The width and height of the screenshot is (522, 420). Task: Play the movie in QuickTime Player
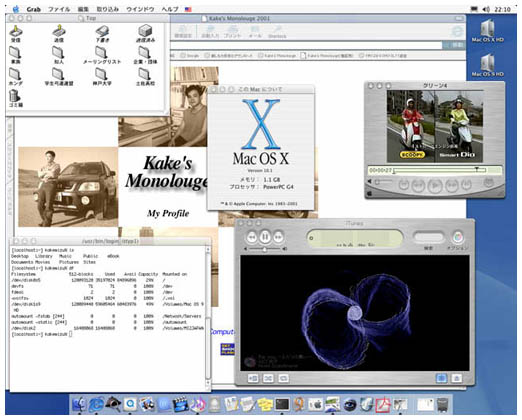click(x=435, y=185)
